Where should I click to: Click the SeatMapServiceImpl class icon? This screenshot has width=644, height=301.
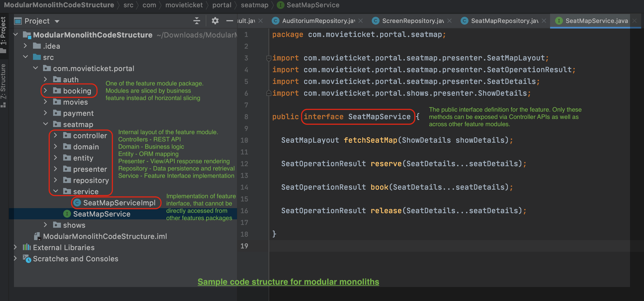[x=77, y=203]
